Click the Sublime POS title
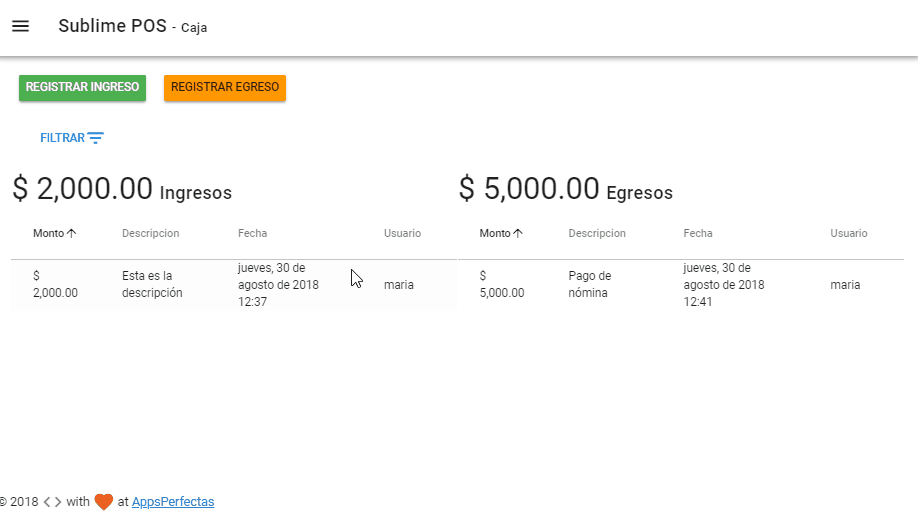 (x=111, y=26)
